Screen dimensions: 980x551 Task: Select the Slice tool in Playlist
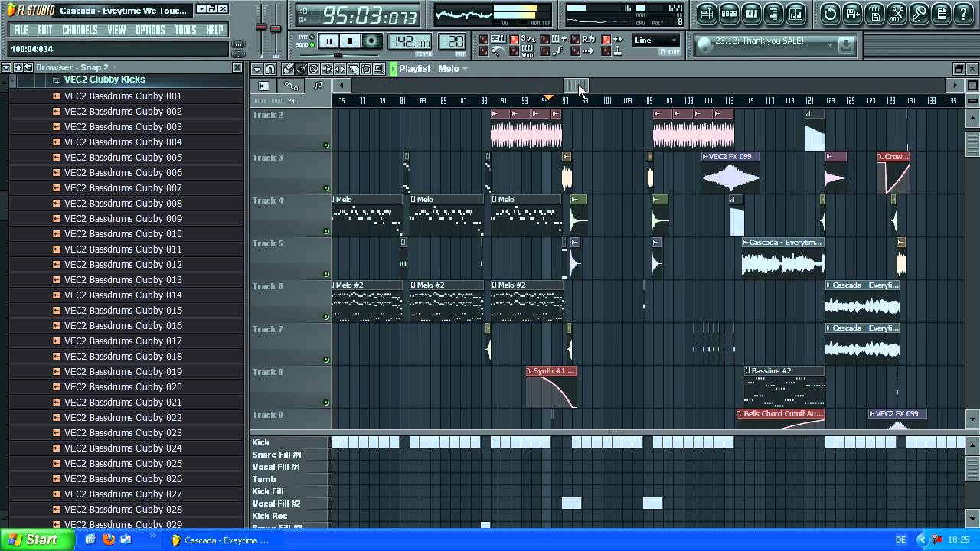coord(352,69)
